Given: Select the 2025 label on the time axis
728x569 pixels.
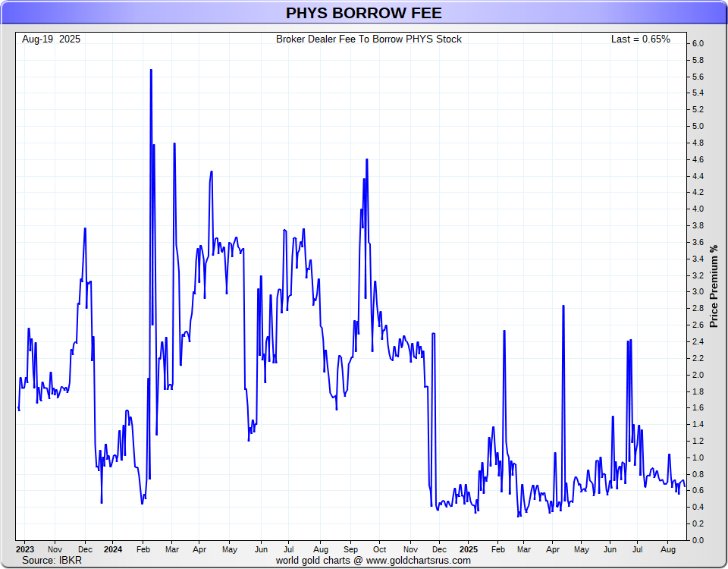Looking at the screenshot, I should click(469, 549).
